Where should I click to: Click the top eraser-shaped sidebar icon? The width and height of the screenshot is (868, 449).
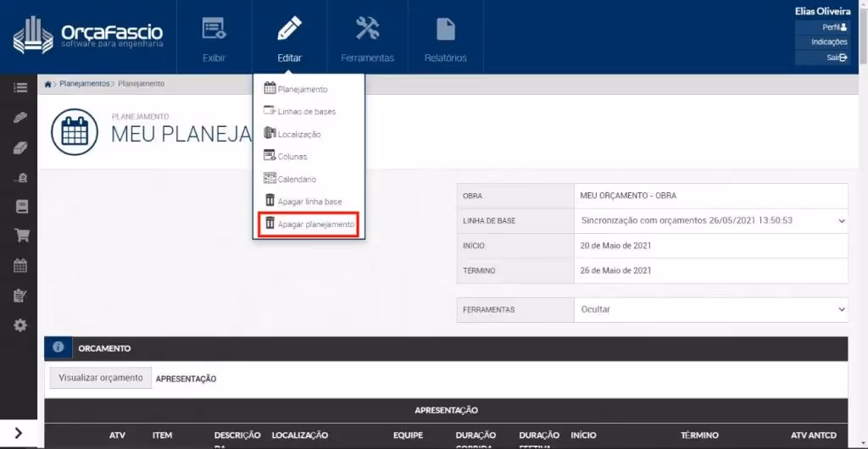coord(20,118)
